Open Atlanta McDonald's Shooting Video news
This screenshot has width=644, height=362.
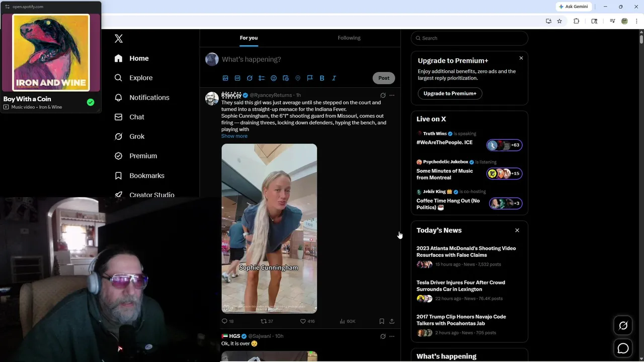tap(469, 256)
